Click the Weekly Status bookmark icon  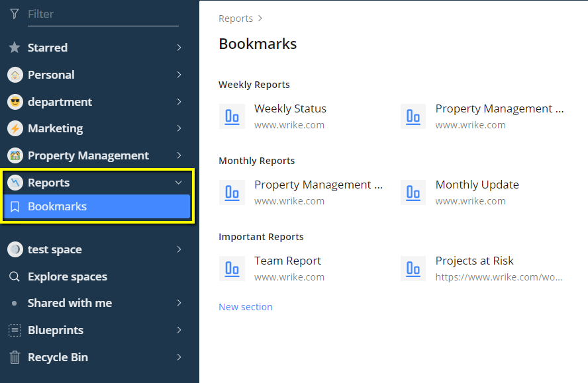pos(232,116)
